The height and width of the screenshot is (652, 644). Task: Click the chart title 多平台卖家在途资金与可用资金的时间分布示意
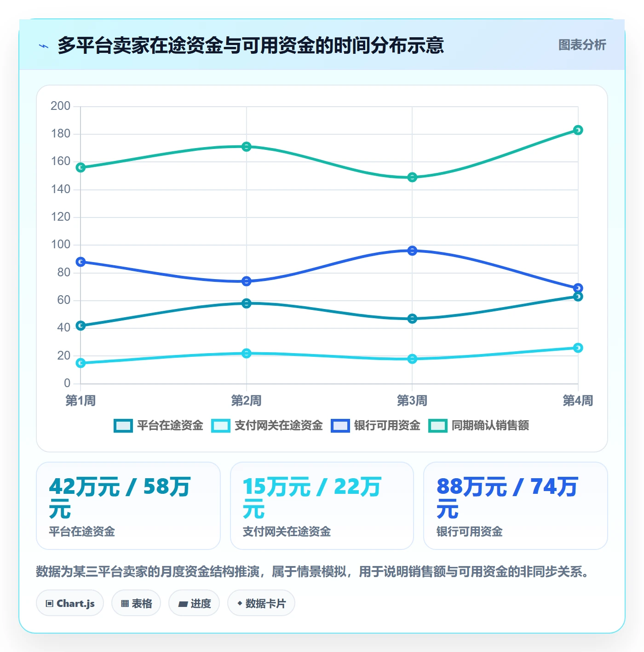251,46
